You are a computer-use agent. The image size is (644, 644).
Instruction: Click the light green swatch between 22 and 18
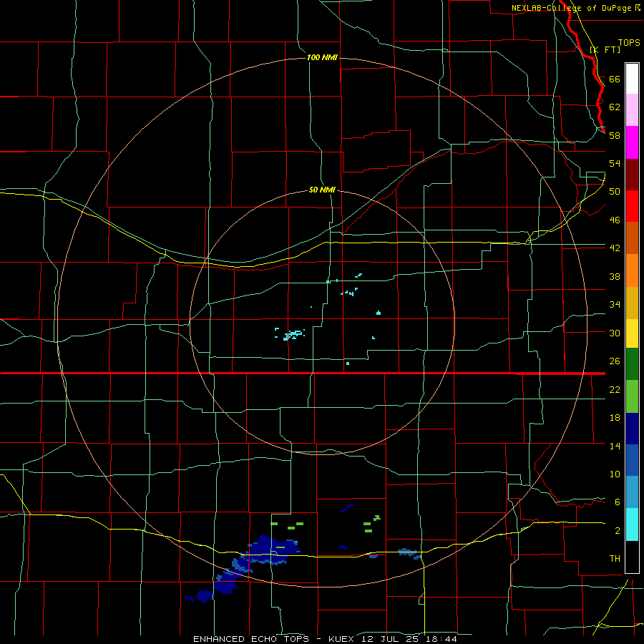tap(632, 396)
